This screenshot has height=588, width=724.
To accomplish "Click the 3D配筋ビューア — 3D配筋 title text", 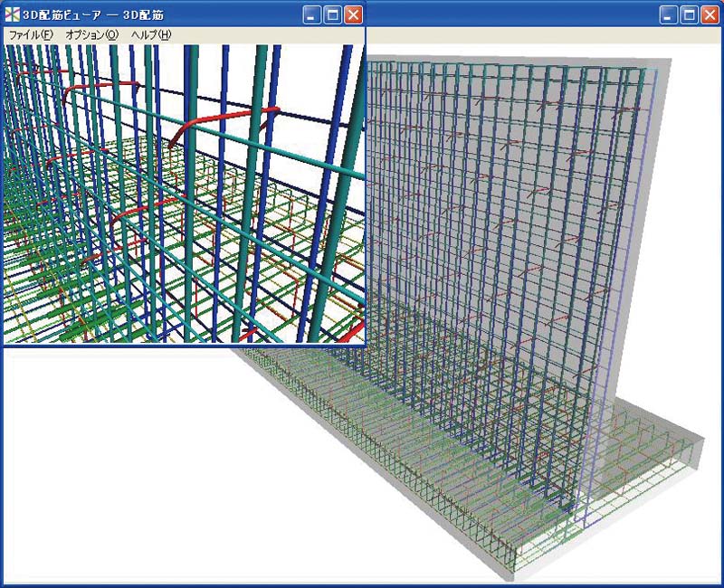I will click(x=93, y=14).
